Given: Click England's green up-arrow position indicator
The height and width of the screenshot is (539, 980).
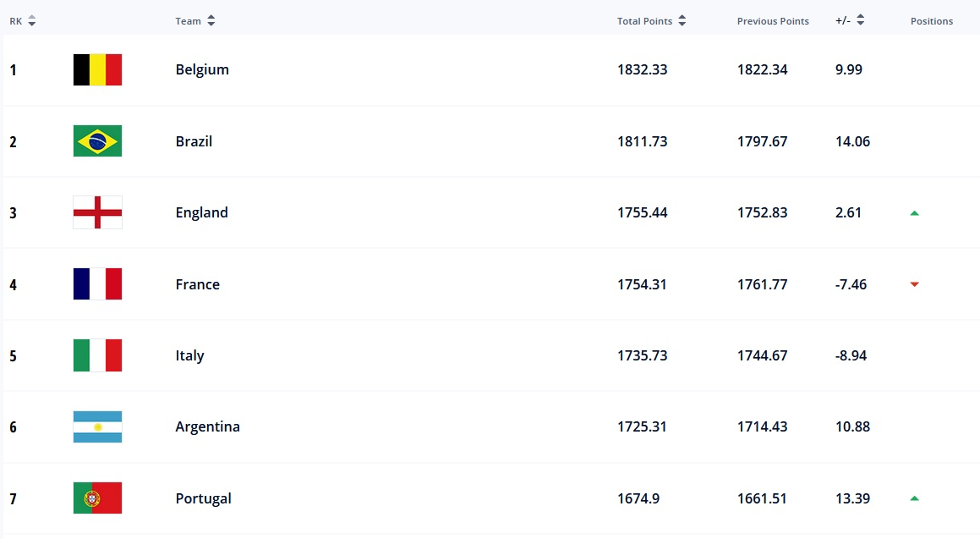Looking at the screenshot, I should (x=914, y=213).
